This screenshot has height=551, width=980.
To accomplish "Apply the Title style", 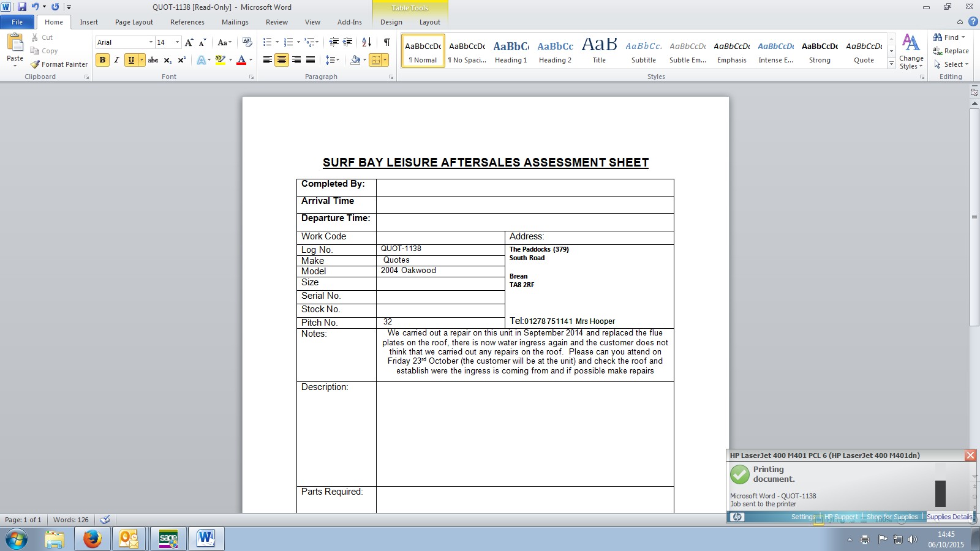I will coord(599,51).
